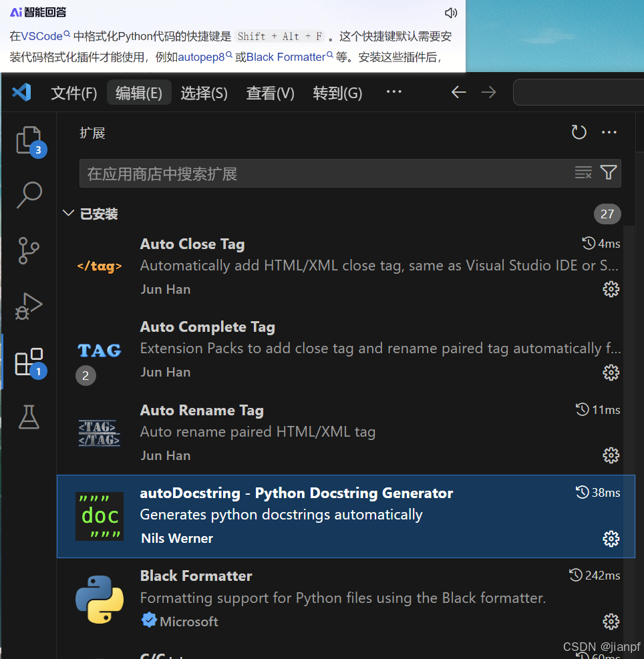Manage Black Formatter gear settings
Image resolution: width=644 pixels, height=659 pixels.
pos(611,621)
